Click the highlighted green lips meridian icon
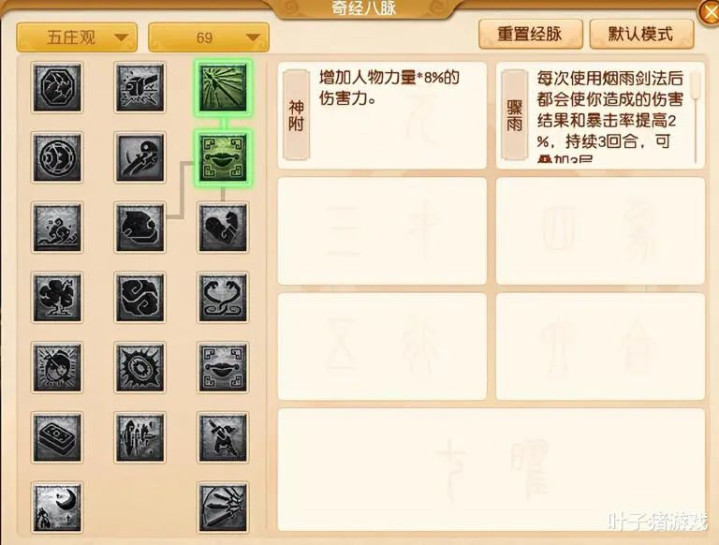Viewport: 719px width, 545px height. click(x=223, y=158)
